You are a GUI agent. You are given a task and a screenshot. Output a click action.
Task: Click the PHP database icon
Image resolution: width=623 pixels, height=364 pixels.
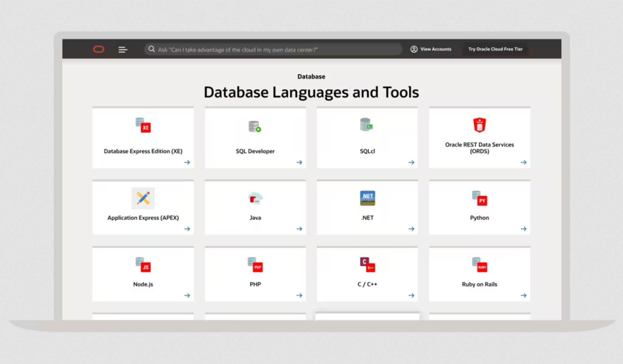(255, 265)
